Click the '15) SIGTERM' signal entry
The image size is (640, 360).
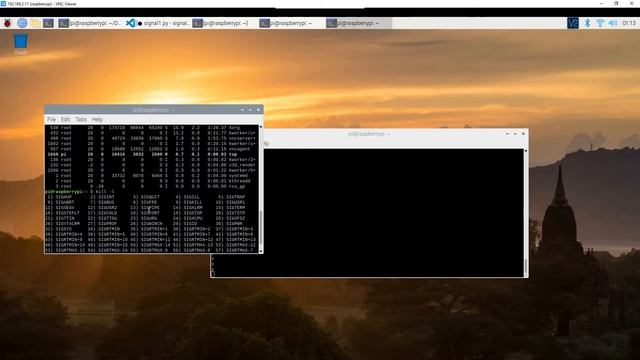pos(231,207)
